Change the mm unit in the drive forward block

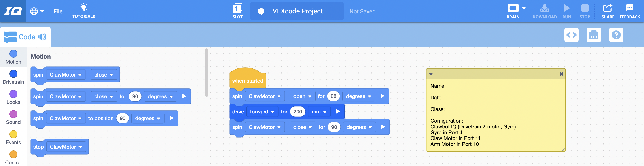319,111
